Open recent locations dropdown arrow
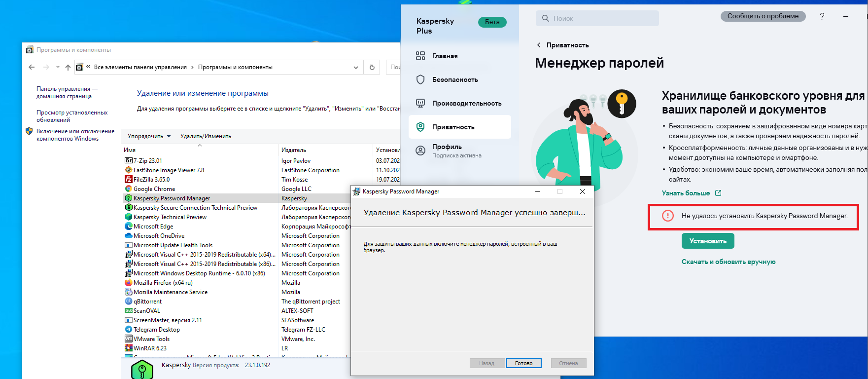868x379 pixels. point(58,67)
